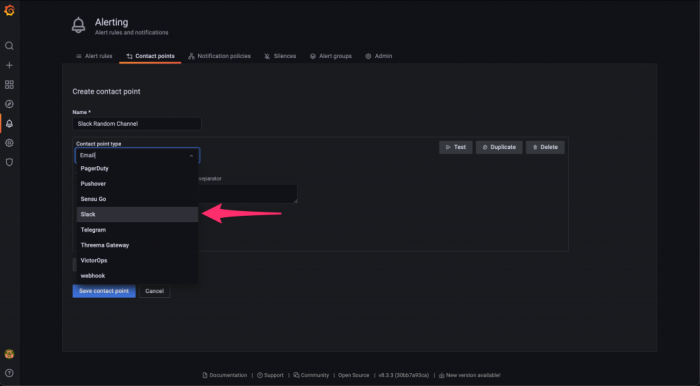Open the Dashboards grid icon
This screenshot has width=700, height=386.
(9, 85)
